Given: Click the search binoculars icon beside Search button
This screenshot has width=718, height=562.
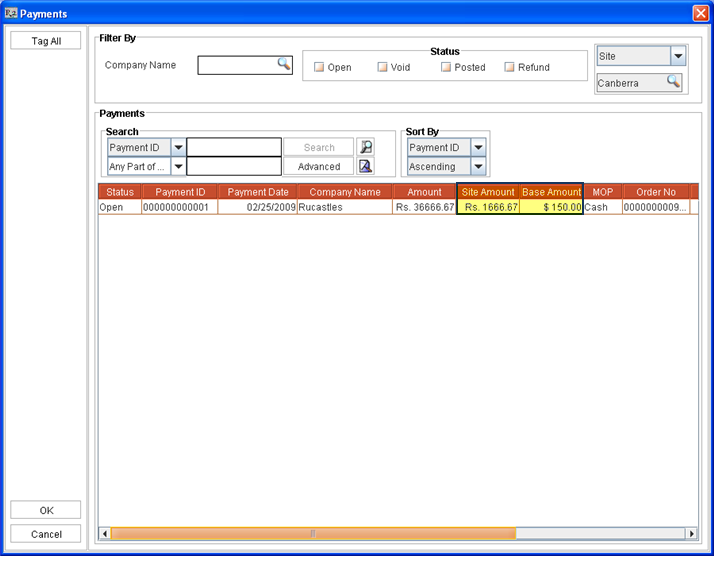Looking at the screenshot, I should click(366, 147).
